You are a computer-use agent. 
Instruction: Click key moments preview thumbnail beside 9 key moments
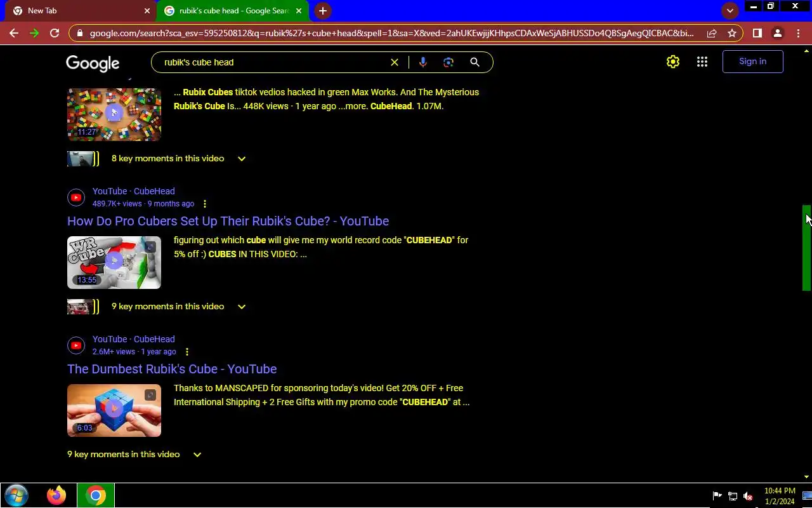(83, 307)
